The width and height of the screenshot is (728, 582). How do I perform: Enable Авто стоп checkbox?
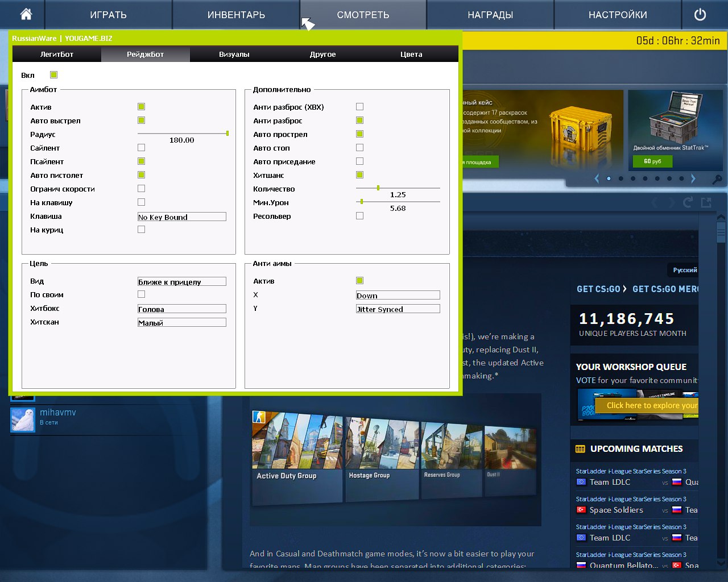[x=360, y=147]
